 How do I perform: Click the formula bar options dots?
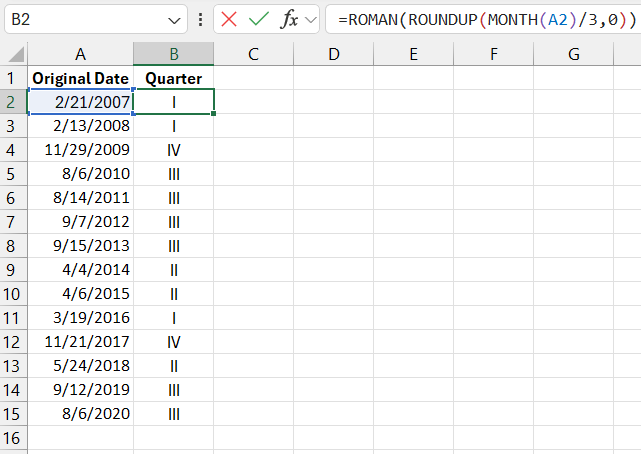(201, 19)
